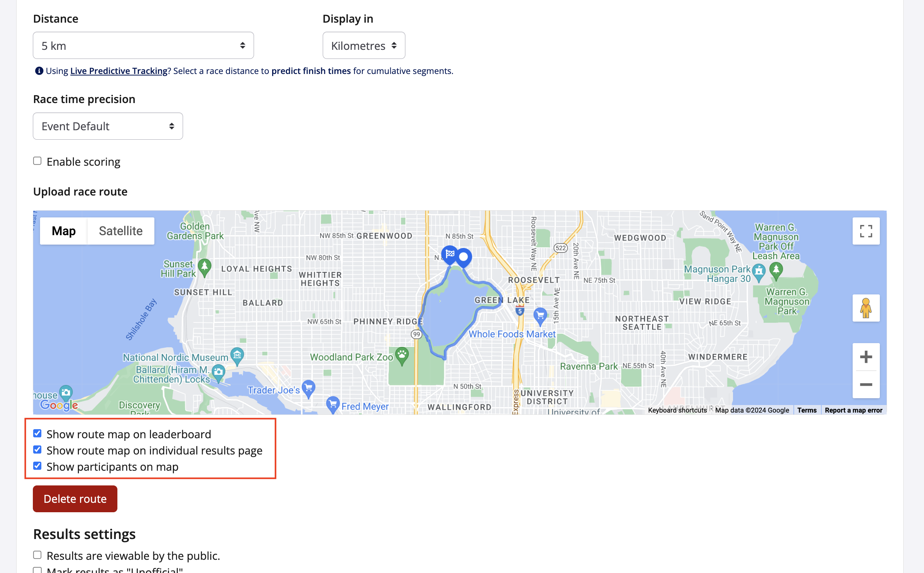The image size is (924, 573).
Task: Uncheck Show participants on map
Action: [37, 466]
